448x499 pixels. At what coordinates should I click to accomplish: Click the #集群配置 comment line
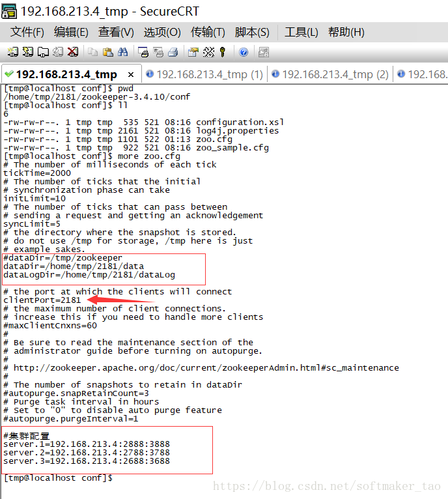27,436
